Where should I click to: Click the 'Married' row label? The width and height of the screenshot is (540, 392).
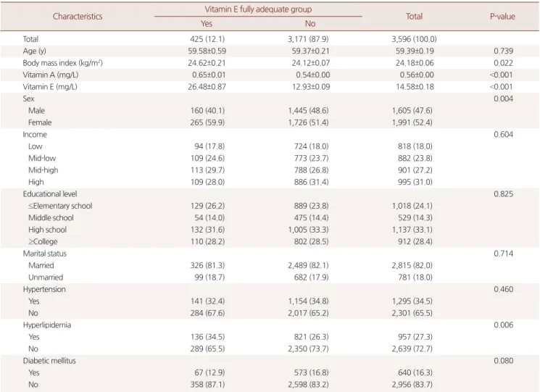click(41, 265)
